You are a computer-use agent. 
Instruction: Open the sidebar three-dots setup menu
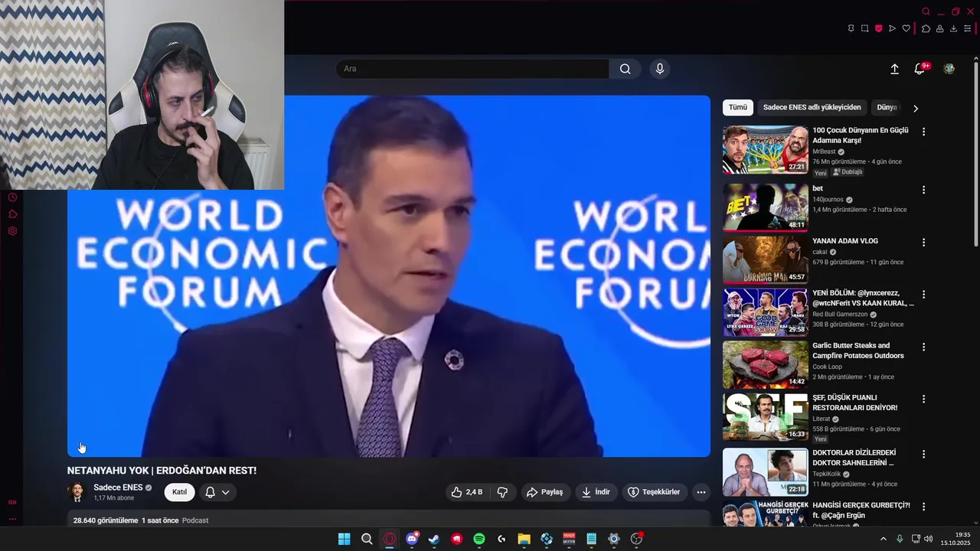tap(12, 519)
